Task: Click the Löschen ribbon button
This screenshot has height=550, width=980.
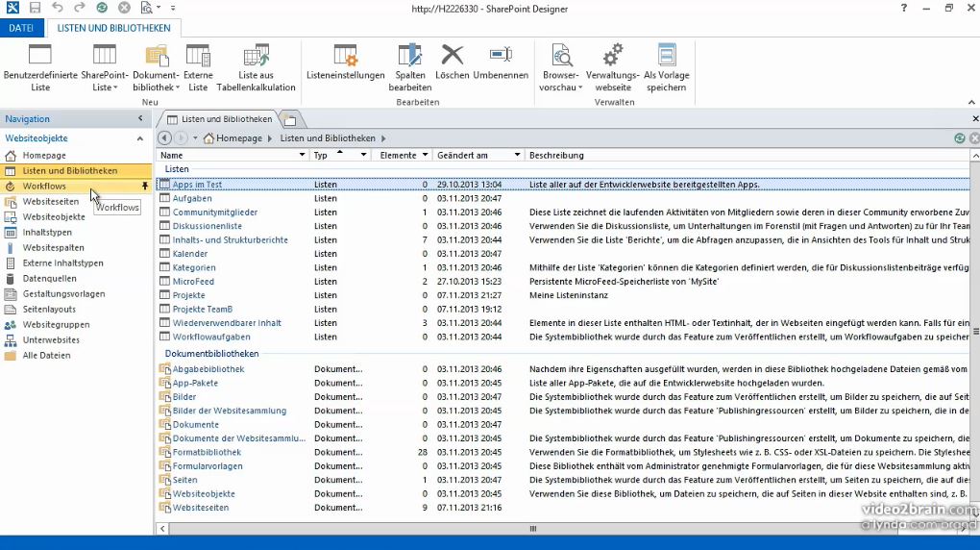Action: point(452,62)
